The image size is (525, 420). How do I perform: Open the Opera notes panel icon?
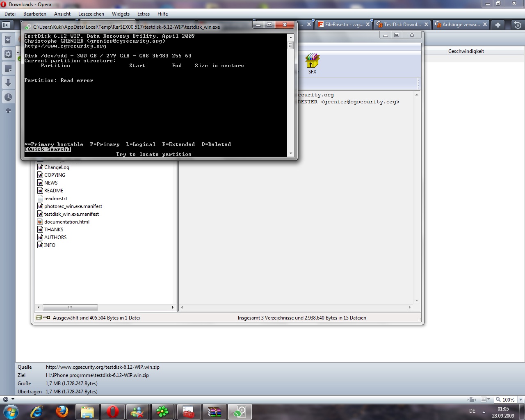[8, 68]
